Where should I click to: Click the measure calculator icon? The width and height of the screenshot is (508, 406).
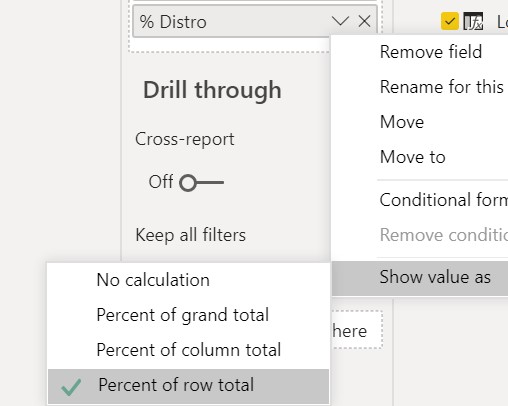473,21
